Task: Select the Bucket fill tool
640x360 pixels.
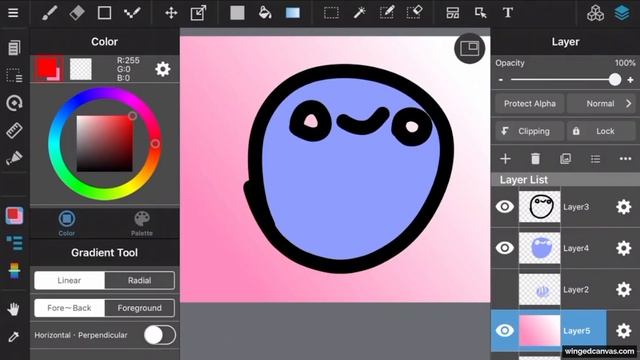Action: pos(265,13)
